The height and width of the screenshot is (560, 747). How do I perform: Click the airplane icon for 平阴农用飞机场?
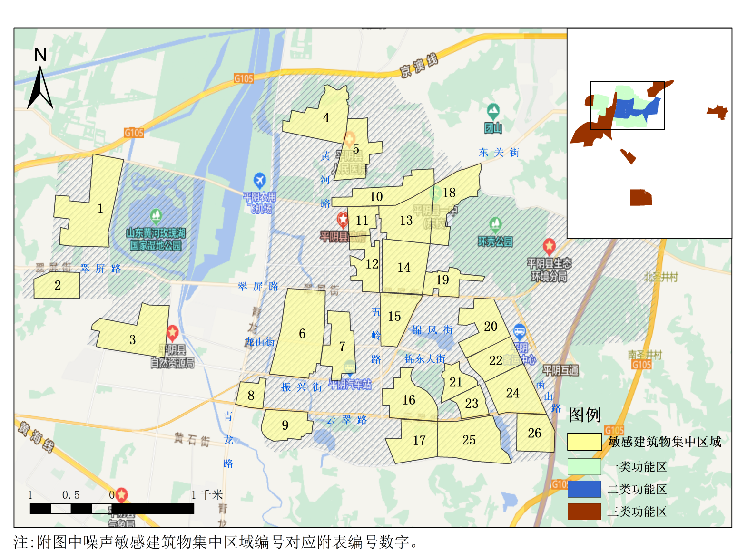259,181
